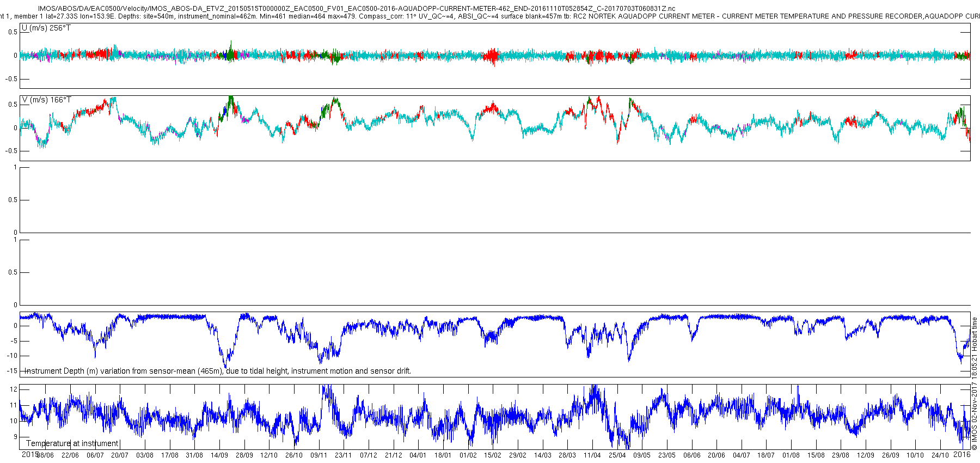Click the '06/06' date tick
The height and width of the screenshot is (463, 980).
[692, 455]
